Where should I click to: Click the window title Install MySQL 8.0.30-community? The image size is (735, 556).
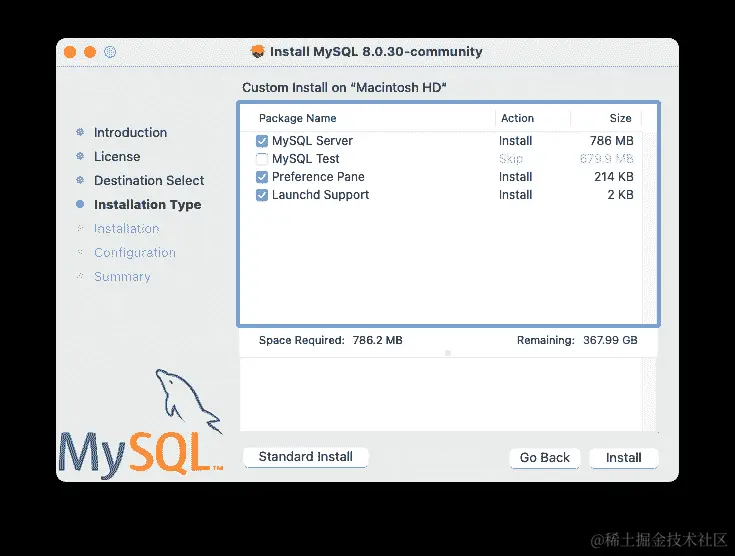tap(376, 52)
